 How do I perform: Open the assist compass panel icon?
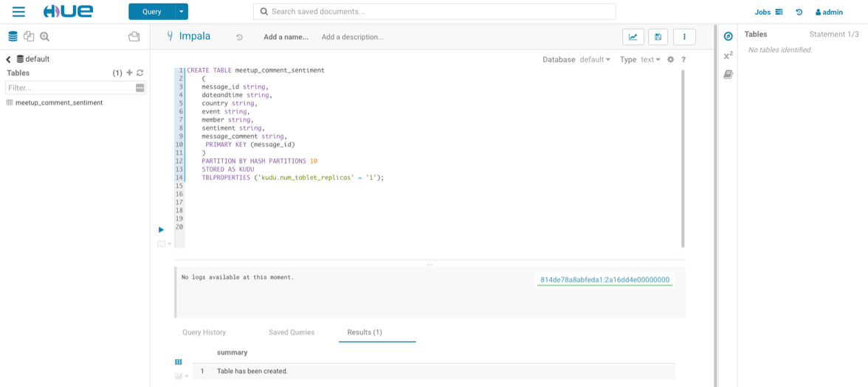point(728,37)
